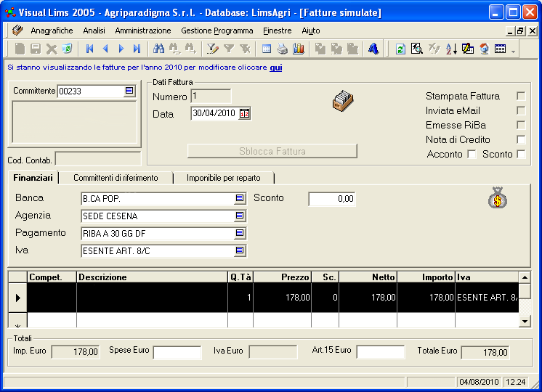The height and width of the screenshot is (392, 542).
Task: Click the book icon in menu bar
Action: click(x=17, y=30)
